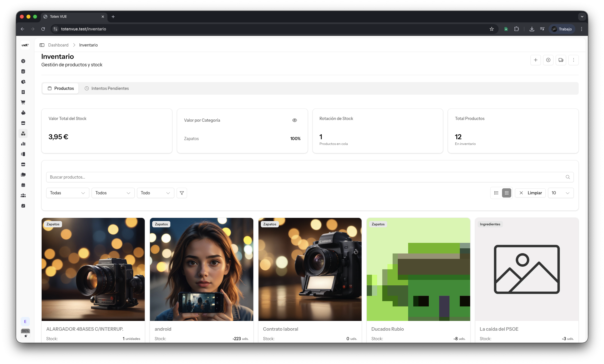Image resolution: width=604 pixels, height=364 pixels.
Task: Open the contacts address-book sidebar icon
Action: [x=23, y=71]
